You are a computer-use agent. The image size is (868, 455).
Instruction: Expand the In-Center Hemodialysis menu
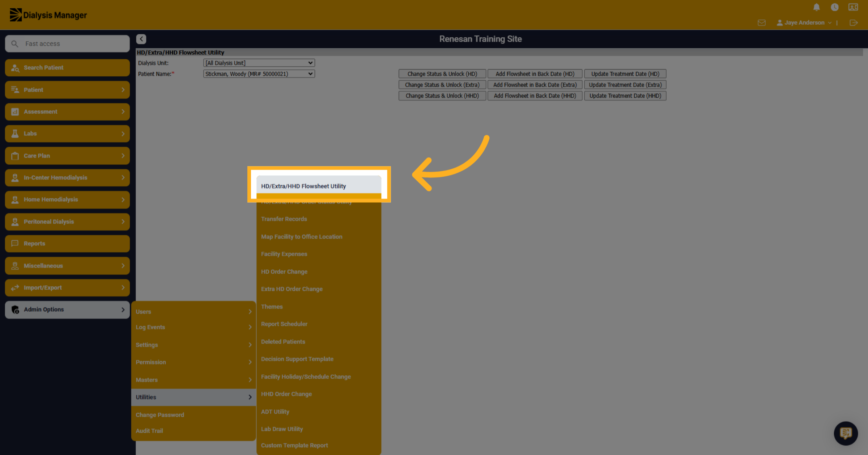(x=67, y=177)
